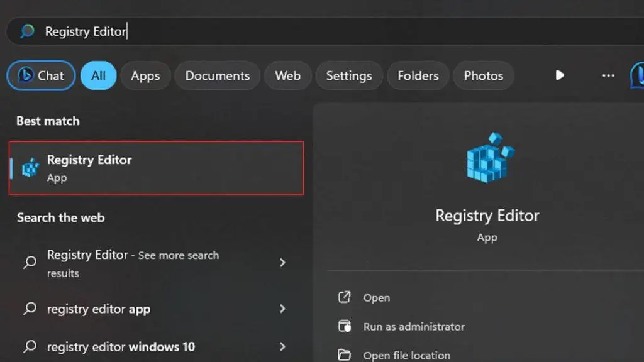The height and width of the screenshot is (362, 644).
Task: Expand 'Registry Editor - See more search results' chevron
Action: click(282, 263)
